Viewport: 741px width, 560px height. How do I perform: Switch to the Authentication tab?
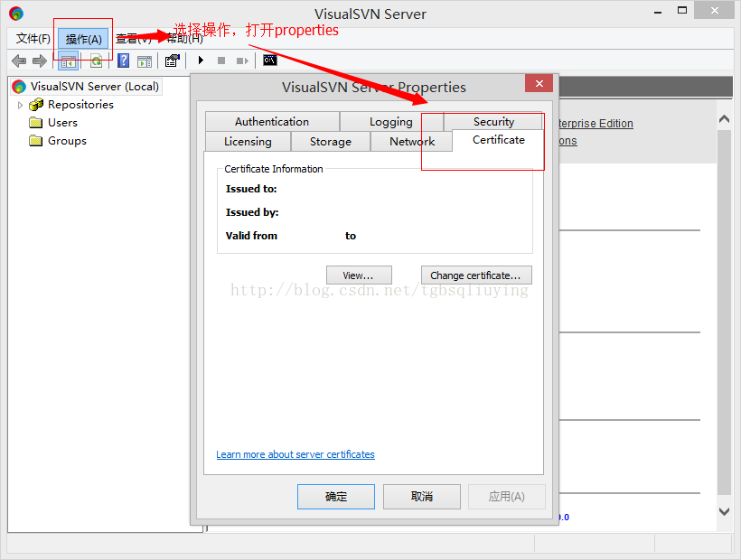272,122
